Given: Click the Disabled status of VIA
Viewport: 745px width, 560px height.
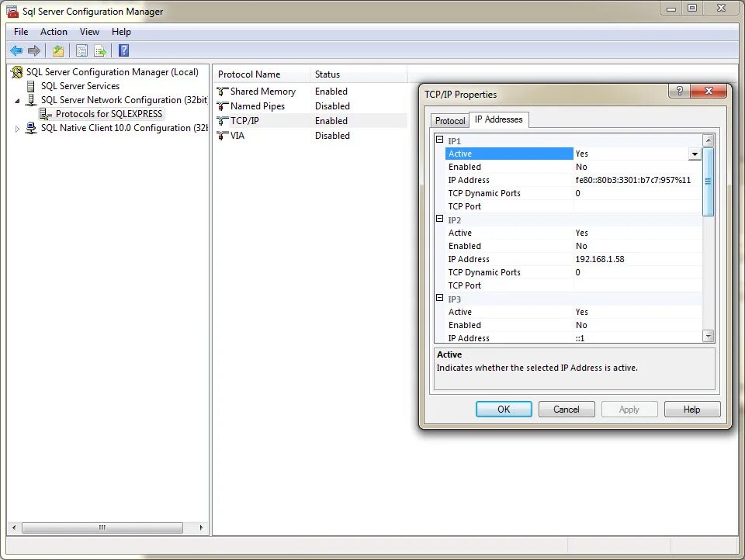Looking at the screenshot, I should (x=332, y=136).
